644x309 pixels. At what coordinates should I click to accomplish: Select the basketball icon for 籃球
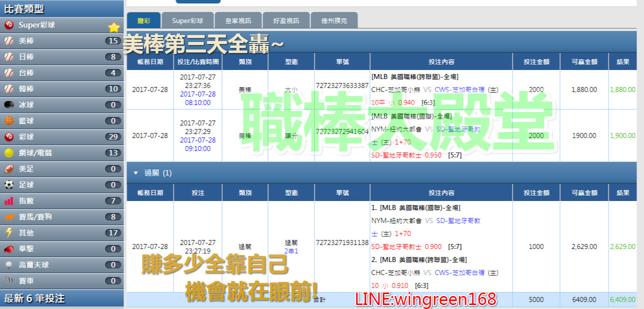(9, 121)
